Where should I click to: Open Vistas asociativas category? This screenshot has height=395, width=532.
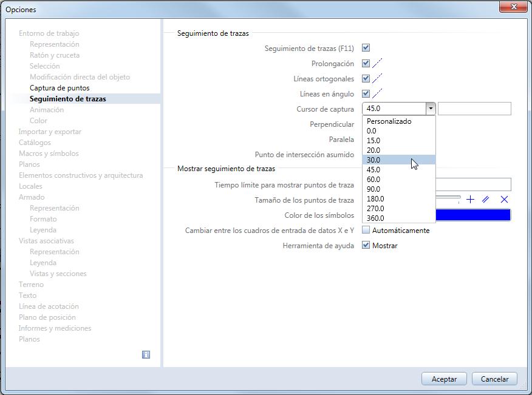(46, 241)
